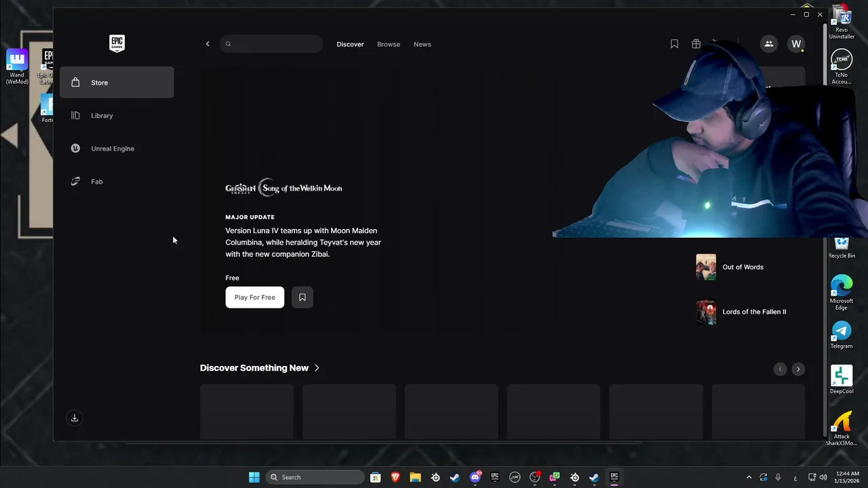Open Telegram desktop shortcut
868x488 pixels.
point(842,334)
